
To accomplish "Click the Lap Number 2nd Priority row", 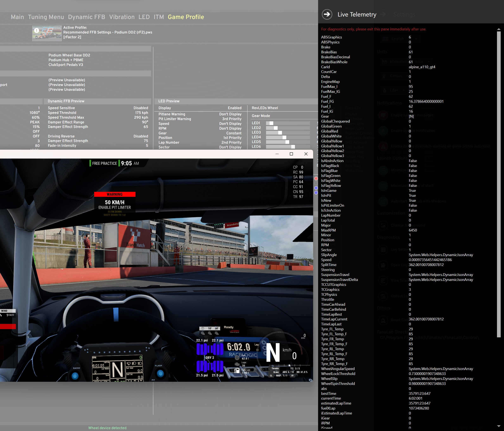I will click(200, 143).
